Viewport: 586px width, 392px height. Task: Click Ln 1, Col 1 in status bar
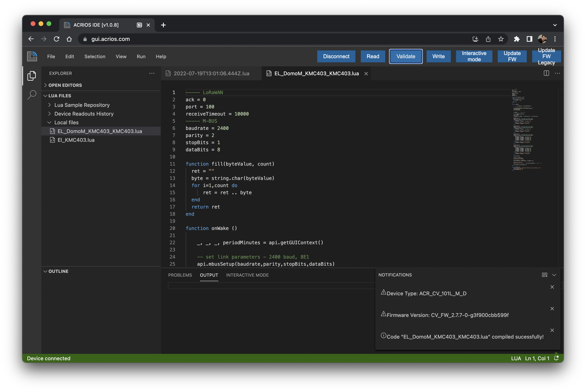537,358
